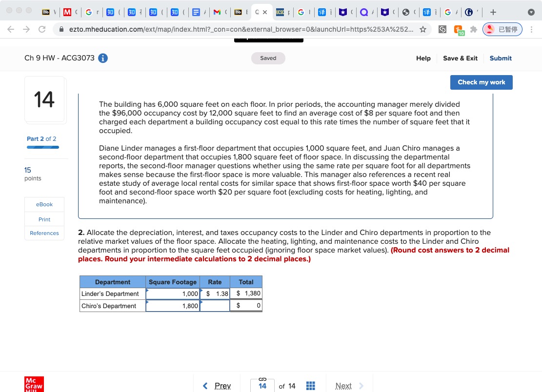Click the info icon beside Ch 9 HW title

[102, 58]
